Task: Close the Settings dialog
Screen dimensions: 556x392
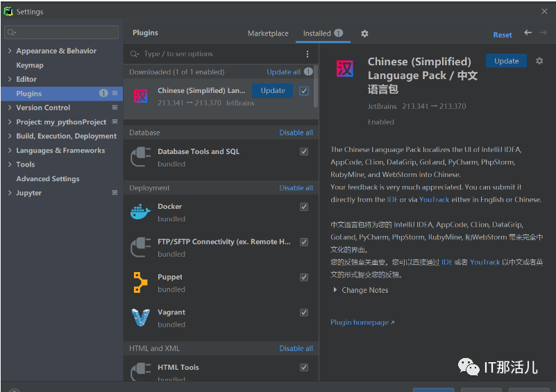Action: pyautogui.click(x=544, y=11)
